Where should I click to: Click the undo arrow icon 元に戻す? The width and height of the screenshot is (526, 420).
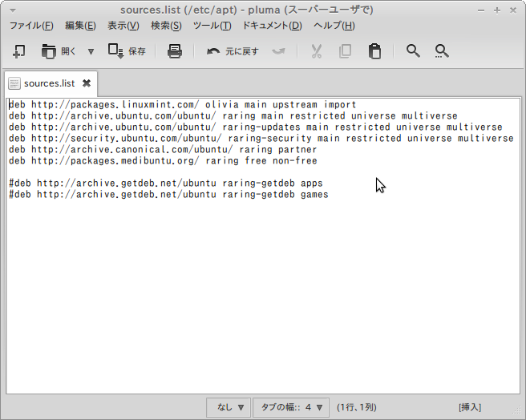tap(213, 51)
